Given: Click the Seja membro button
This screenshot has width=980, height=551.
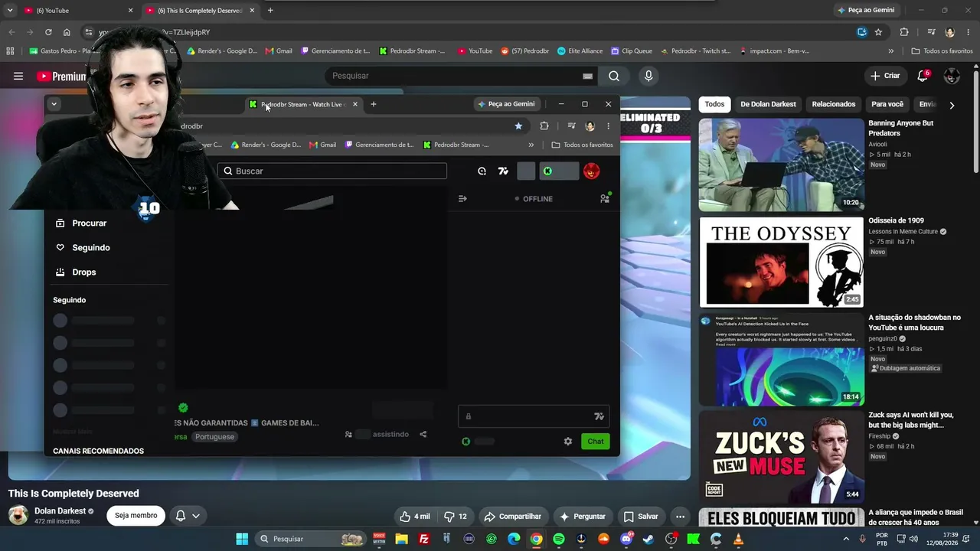Looking at the screenshot, I should 136,516.
